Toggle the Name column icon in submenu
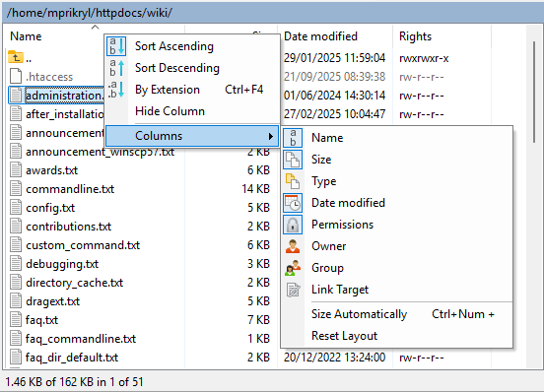 pos(293,138)
